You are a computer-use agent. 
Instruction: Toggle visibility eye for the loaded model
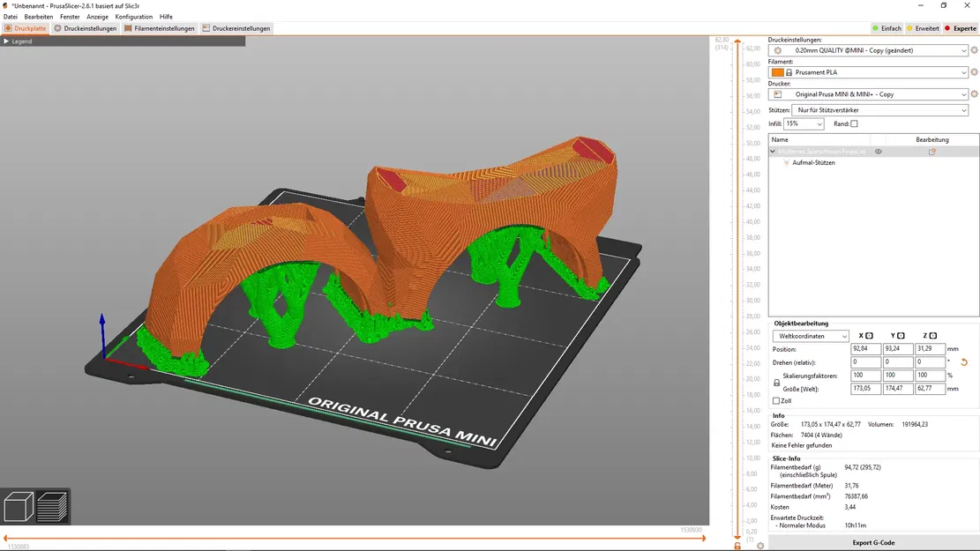(x=878, y=151)
